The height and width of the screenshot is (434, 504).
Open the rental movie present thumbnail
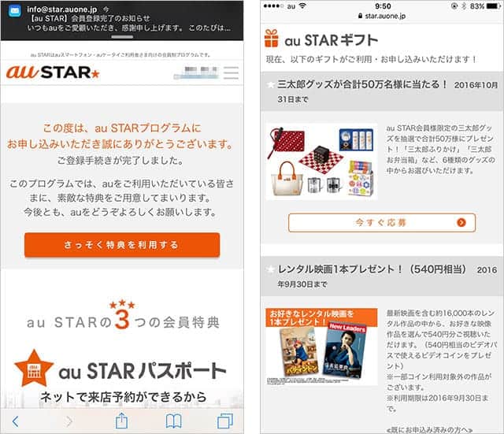click(322, 347)
